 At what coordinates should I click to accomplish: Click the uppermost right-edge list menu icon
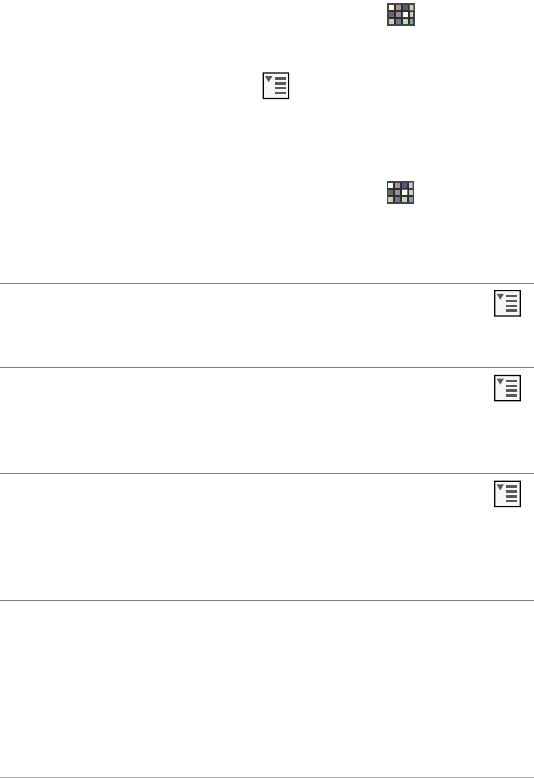pos(508,303)
